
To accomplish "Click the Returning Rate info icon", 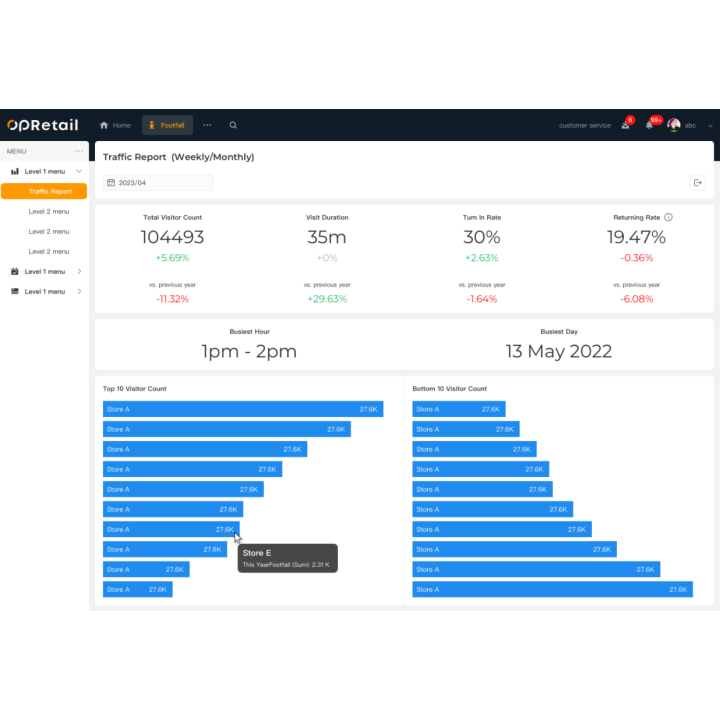I will click(x=668, y=217).
